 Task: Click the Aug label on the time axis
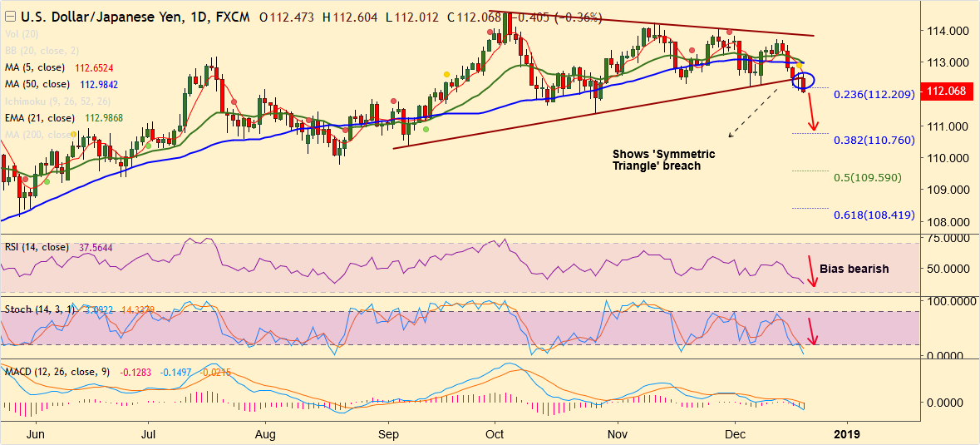pyautogui.click(x=266, y=433)
